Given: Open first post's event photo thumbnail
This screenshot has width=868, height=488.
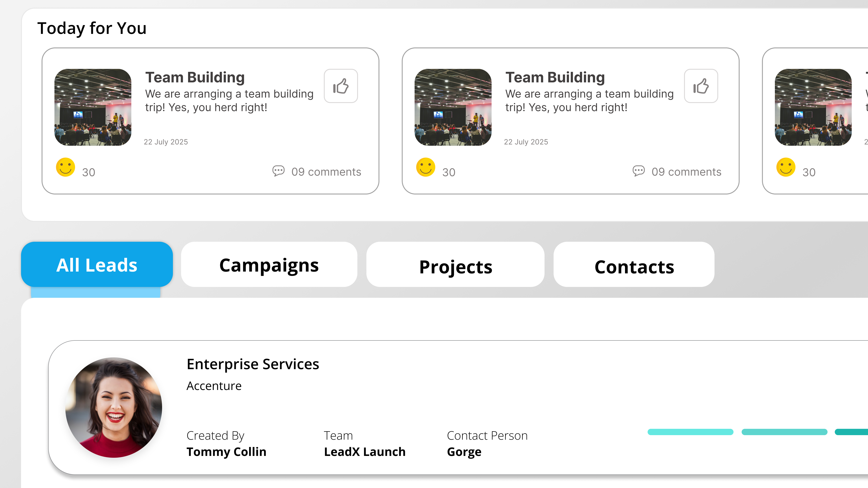Looking at the screenshot, I should [93, 108].
